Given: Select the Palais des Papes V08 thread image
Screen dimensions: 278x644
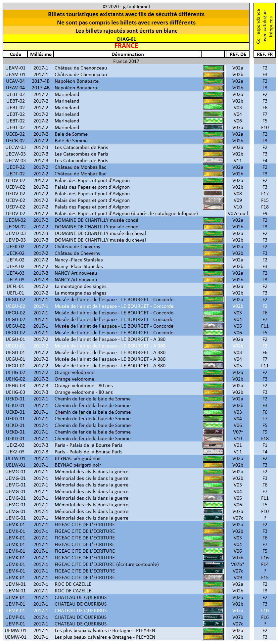Looking at the screenshot, I should (213, 194).
